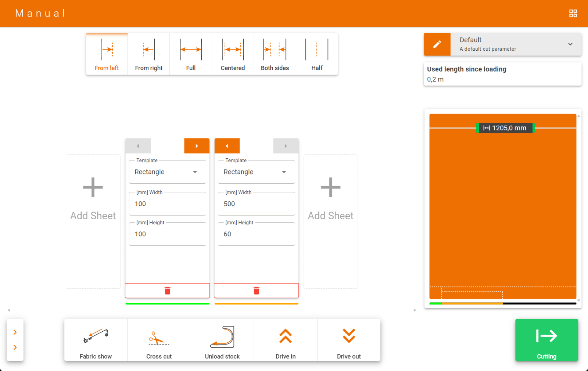Open the second sheet's Template dropdown
Image resolution: width=588 pixels, height=371 pixels.
[256, 172]
